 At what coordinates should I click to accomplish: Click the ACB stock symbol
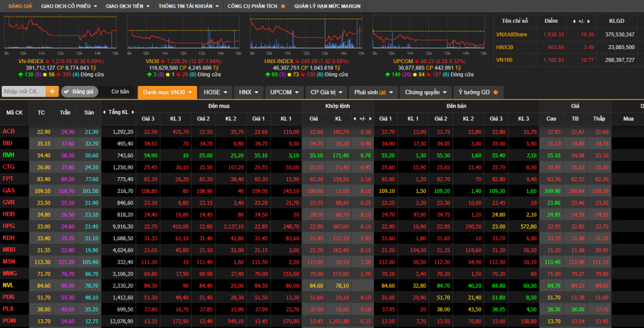point(8,131)
